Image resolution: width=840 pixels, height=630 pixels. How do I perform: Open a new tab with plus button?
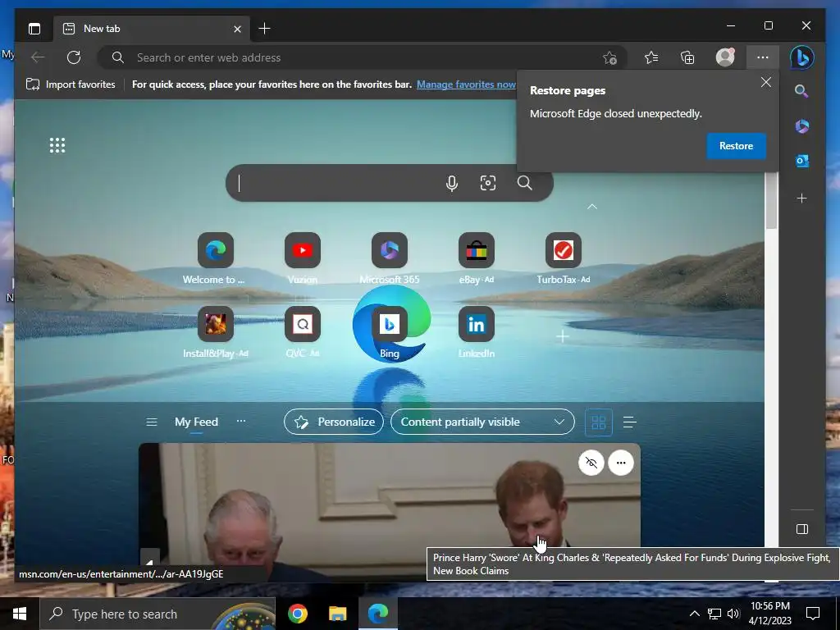(264, 29)
